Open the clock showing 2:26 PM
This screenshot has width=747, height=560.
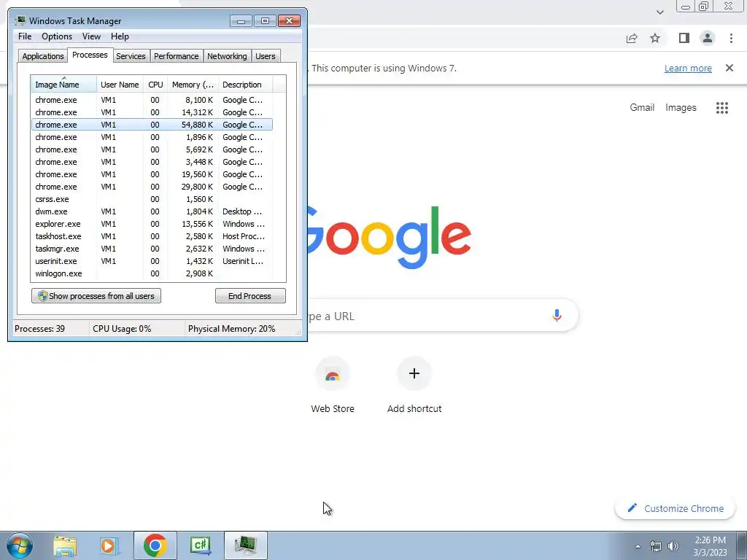click(x=710, y=546)
